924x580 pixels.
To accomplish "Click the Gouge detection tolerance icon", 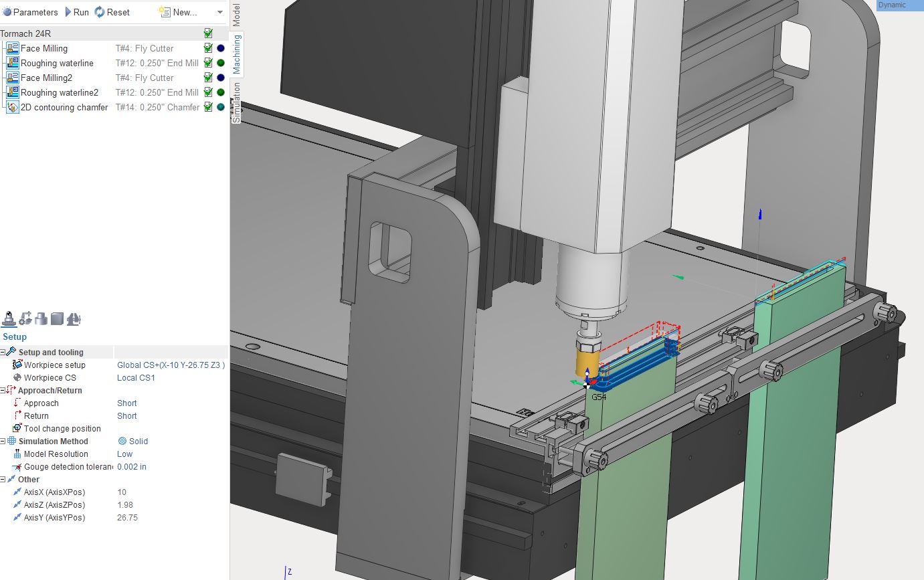I will tap(17, 466).
